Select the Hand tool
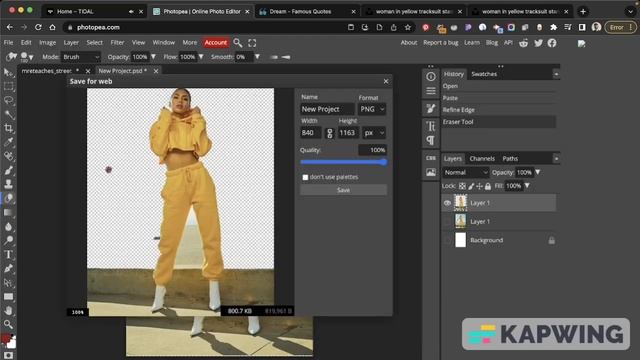This screenshot has height=360, width=640. click(x=8, y=311)
